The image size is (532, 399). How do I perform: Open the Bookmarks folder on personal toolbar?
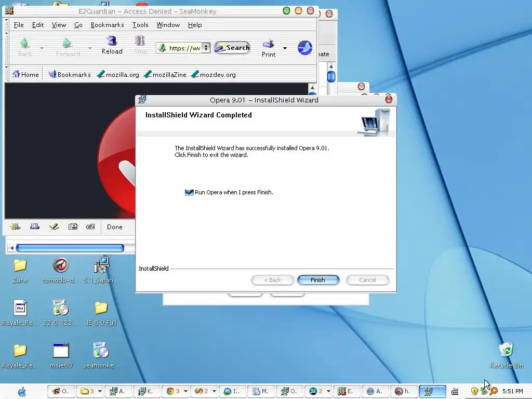[69, 74]
